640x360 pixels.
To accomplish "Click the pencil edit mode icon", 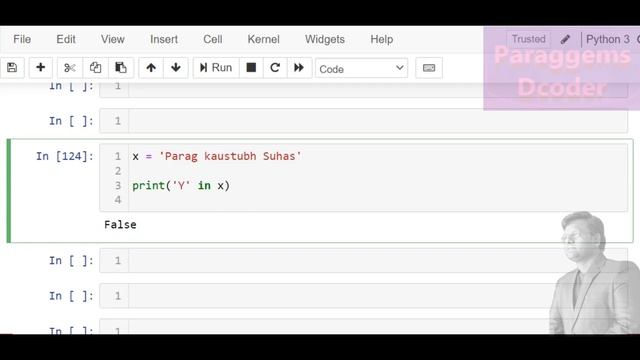I will 565,39.
